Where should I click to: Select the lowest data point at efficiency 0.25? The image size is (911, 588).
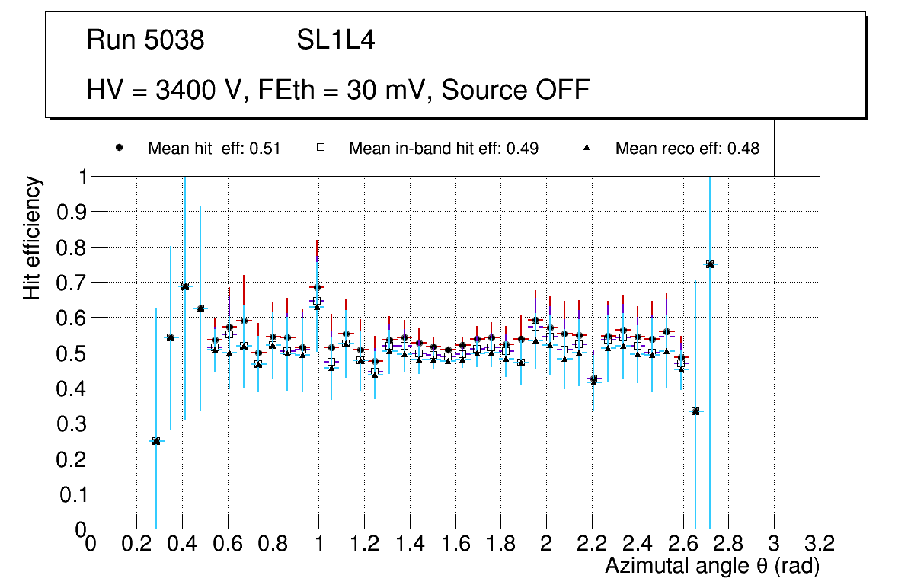pos(156,441)
